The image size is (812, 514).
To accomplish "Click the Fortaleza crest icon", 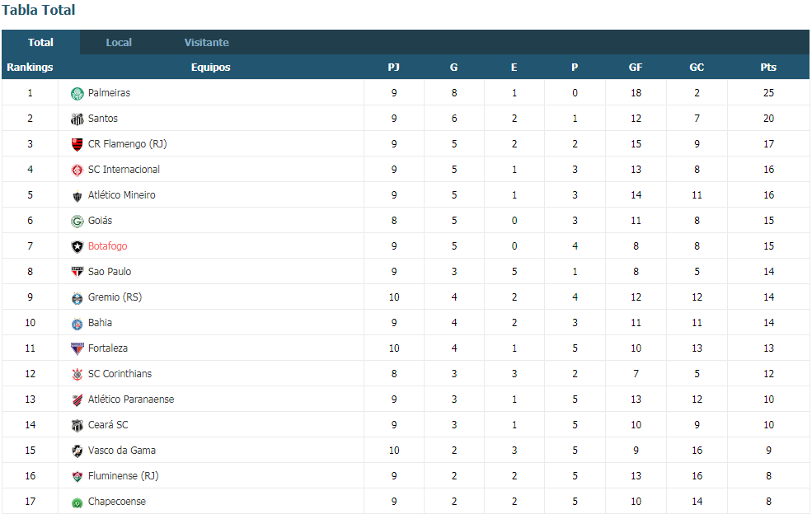I will [77, 348].
